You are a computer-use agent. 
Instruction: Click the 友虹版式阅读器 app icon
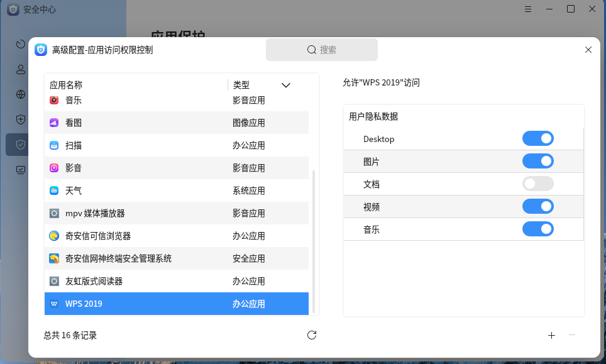(x=54, y=281)
